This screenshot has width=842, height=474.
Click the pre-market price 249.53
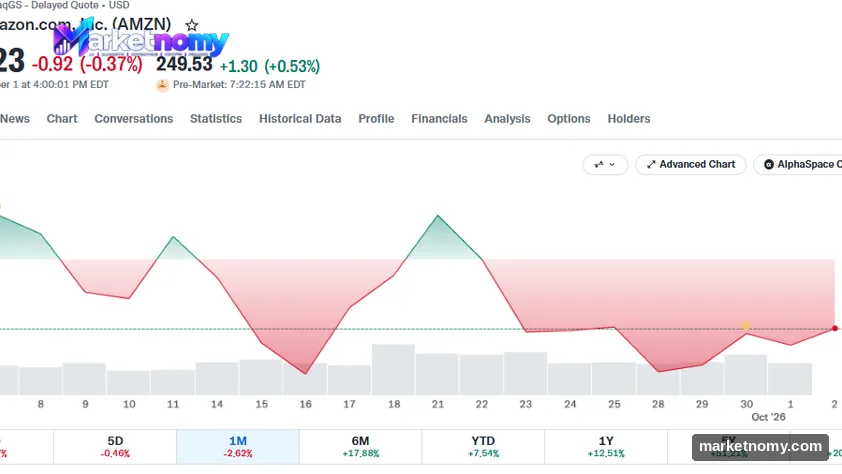(x=184, y=64)
